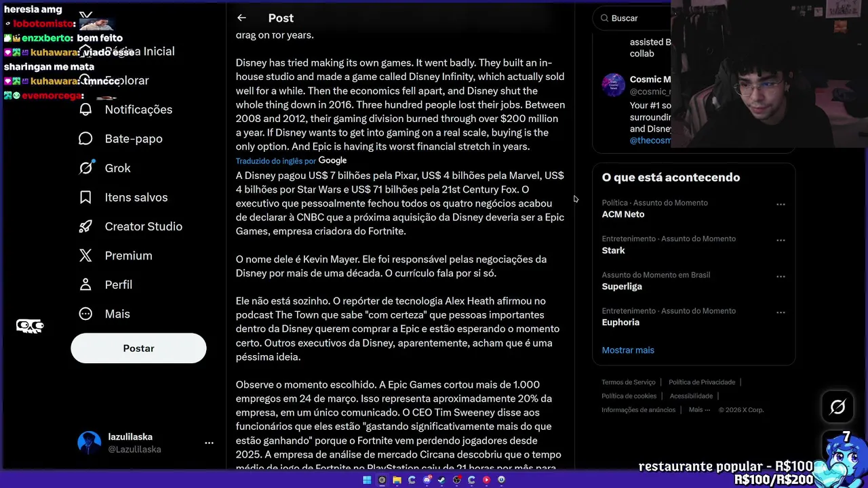Open Itens salvos bookmark icon

pyautogui.click(x=85, y=197)
